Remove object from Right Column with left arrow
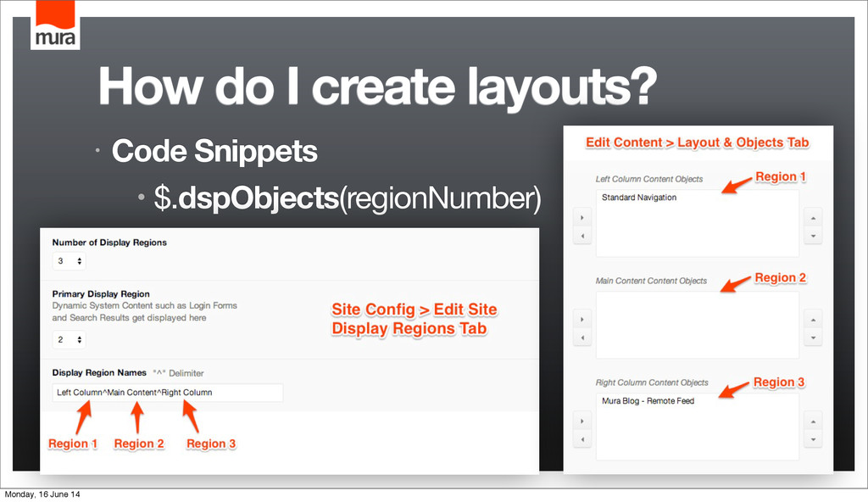The height and width of the screenshot is (502, 868). pos(581,439)
